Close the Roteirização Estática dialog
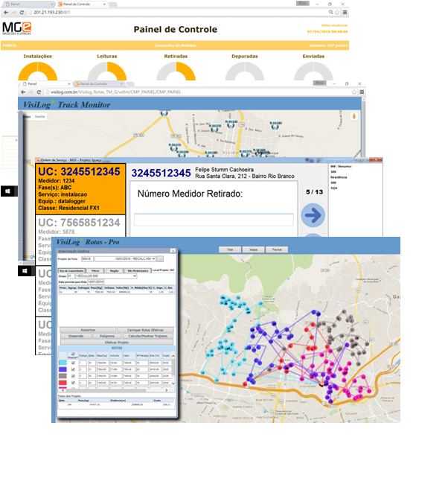The image size is (448, 490). [173, 251]
